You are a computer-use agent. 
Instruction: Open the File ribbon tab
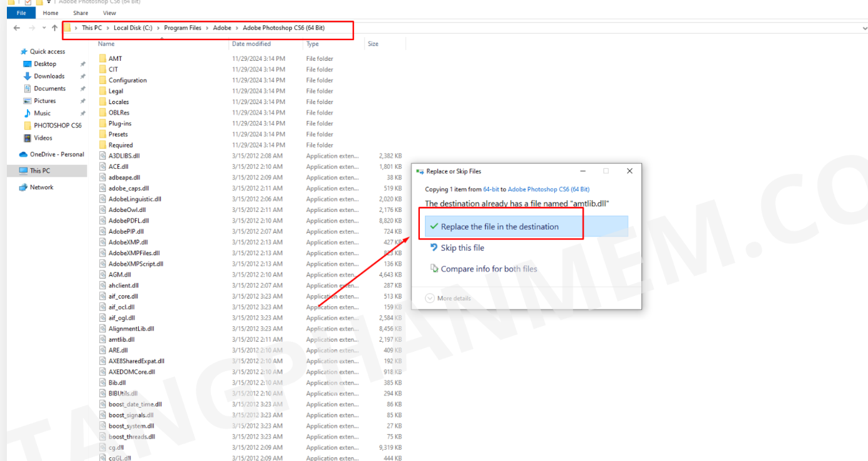click(21, 13)
